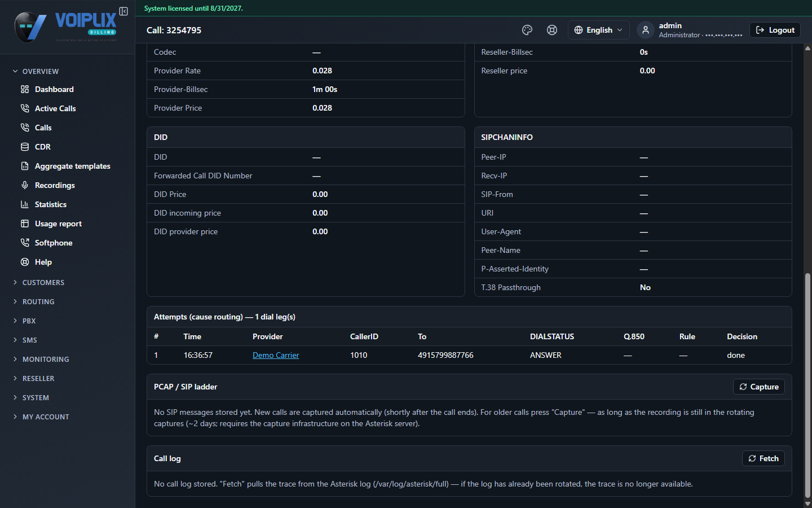Expand the MY ACCOUNT section
Image resolution: width=812 pixels, height=508 pixels.
pyautogui.click(x=41, y=417)
